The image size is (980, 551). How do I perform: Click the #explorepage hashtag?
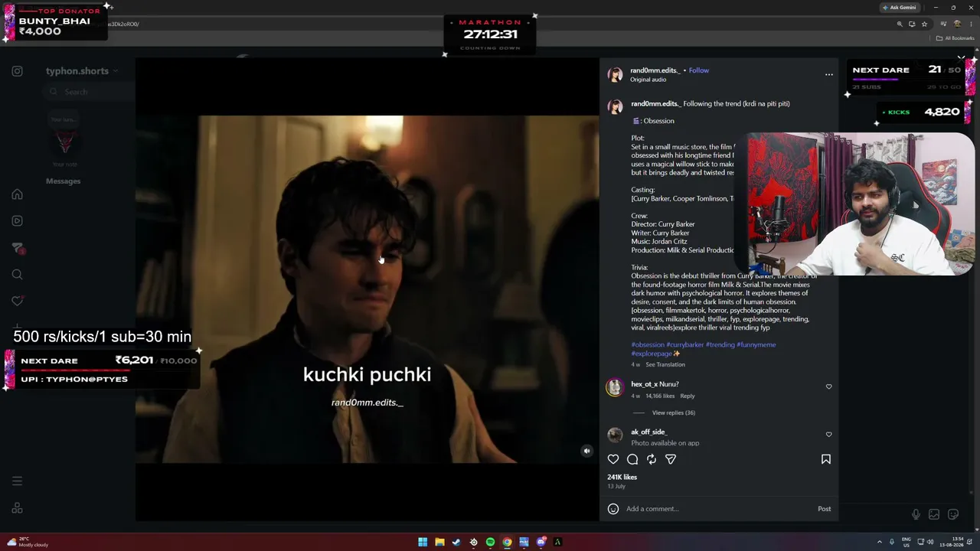tap(652, 354)
